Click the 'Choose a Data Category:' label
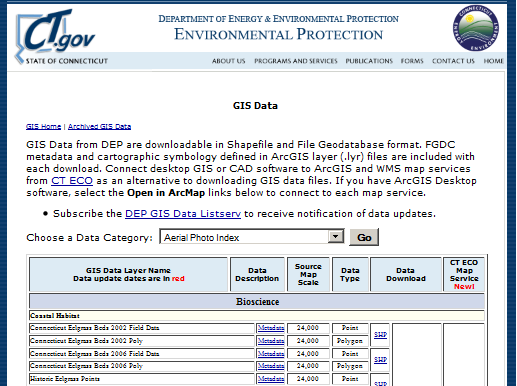517x386 pixels. point(89,238)
